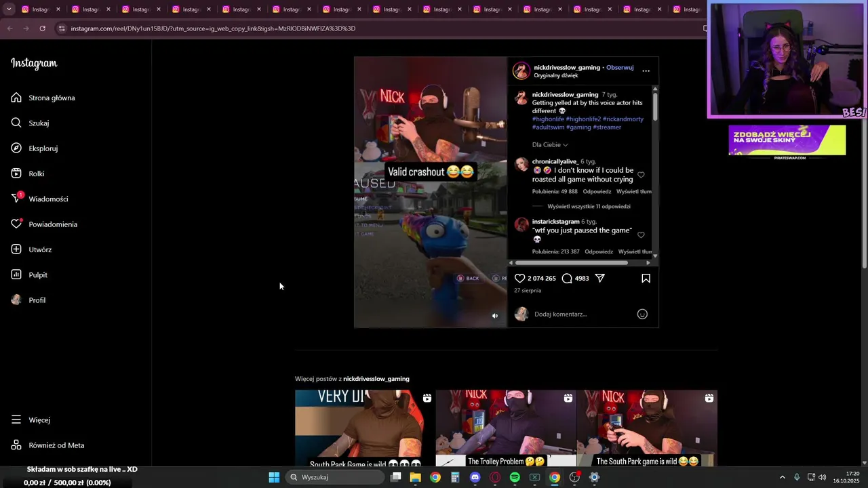
Task: Open Strona główna home icon in sidebar
Action: point(16,98)
